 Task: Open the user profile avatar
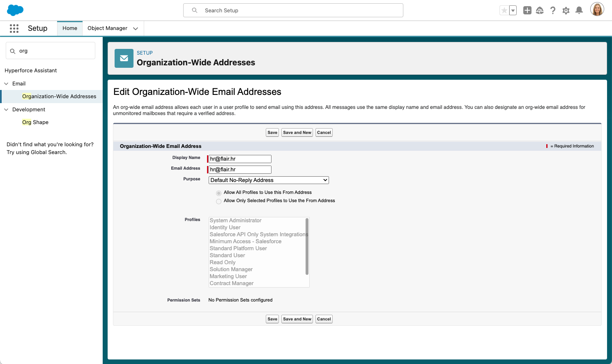click(x=597, y=9)
